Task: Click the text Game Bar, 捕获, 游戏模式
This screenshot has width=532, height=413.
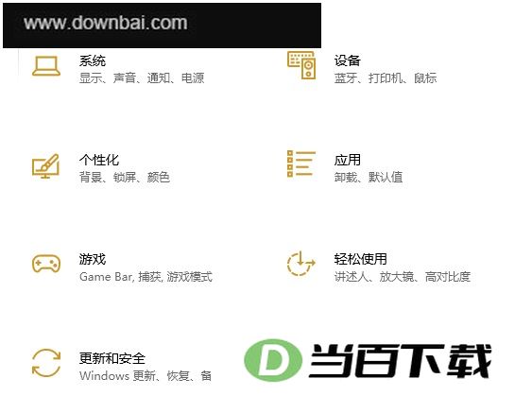Action: click(146, 277)
